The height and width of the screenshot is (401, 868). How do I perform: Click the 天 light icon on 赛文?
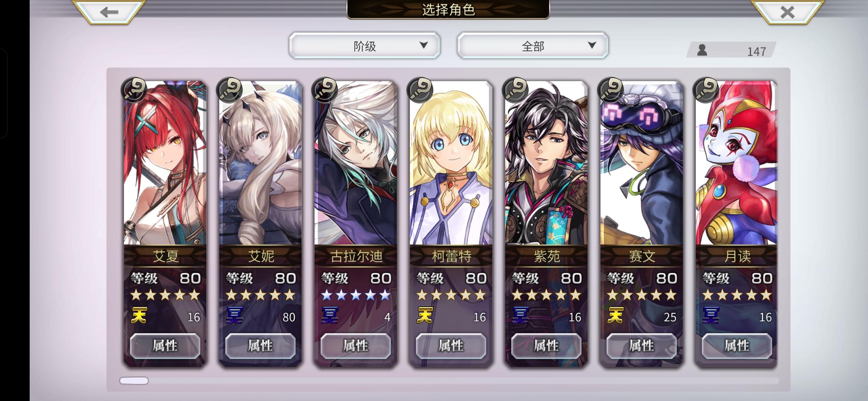615,316
